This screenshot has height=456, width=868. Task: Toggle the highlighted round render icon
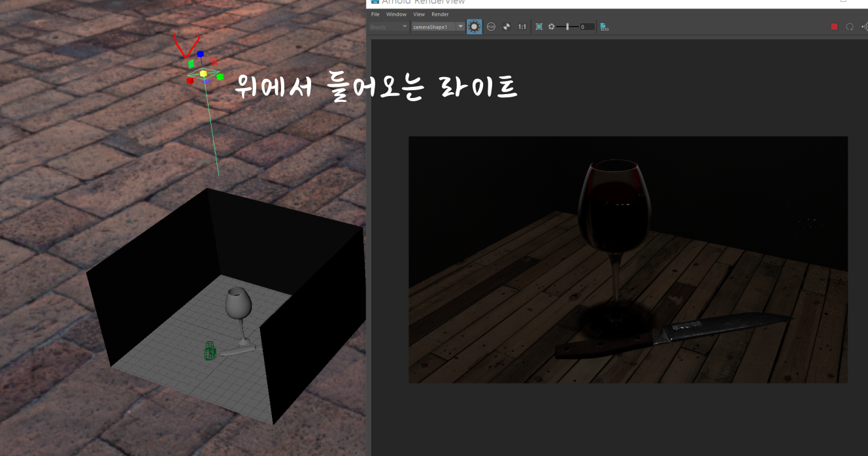click(474, 27)
